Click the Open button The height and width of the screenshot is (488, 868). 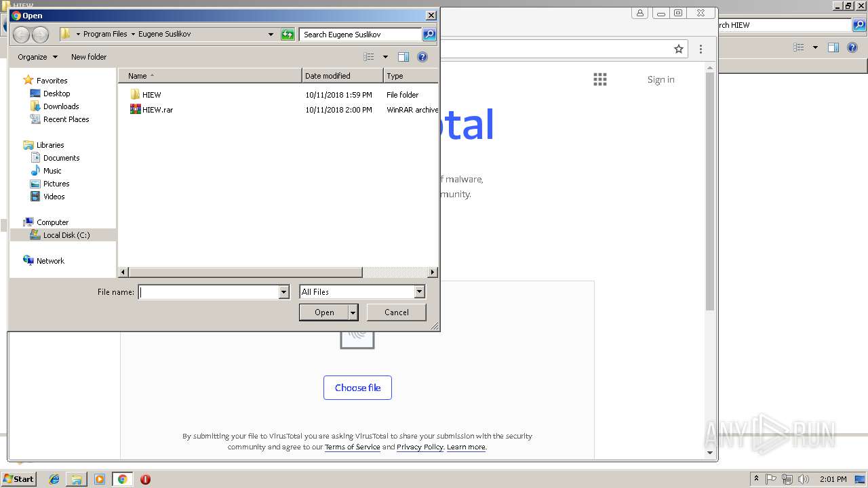tap(324, 312)
